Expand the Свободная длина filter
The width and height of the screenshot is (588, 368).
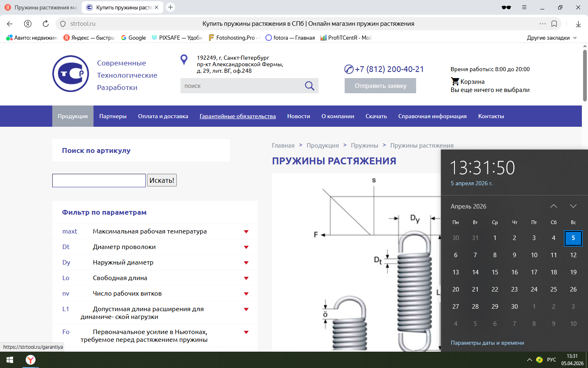click(246, 278)
